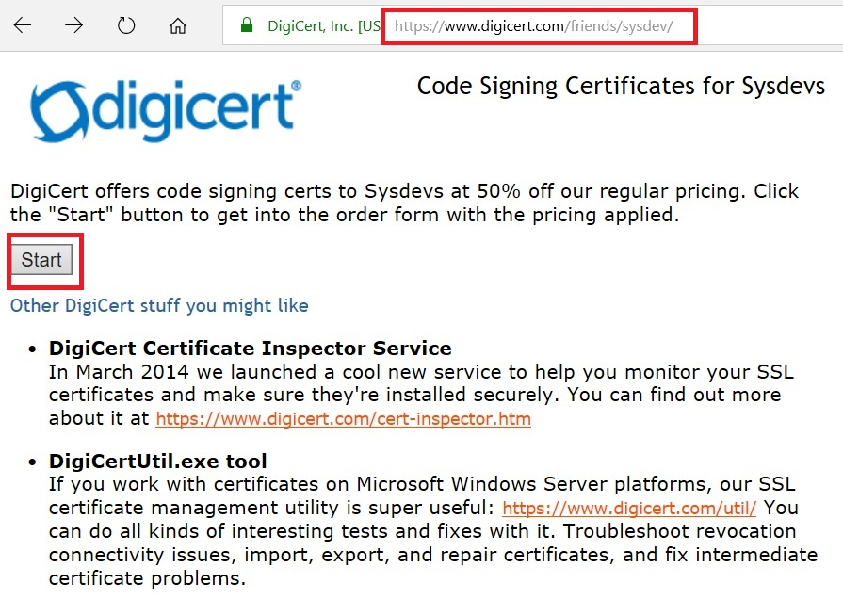The height and width of the screenshot is (616, 843).
Task: Reload the page with the Refresh icon
Action: 126,25
